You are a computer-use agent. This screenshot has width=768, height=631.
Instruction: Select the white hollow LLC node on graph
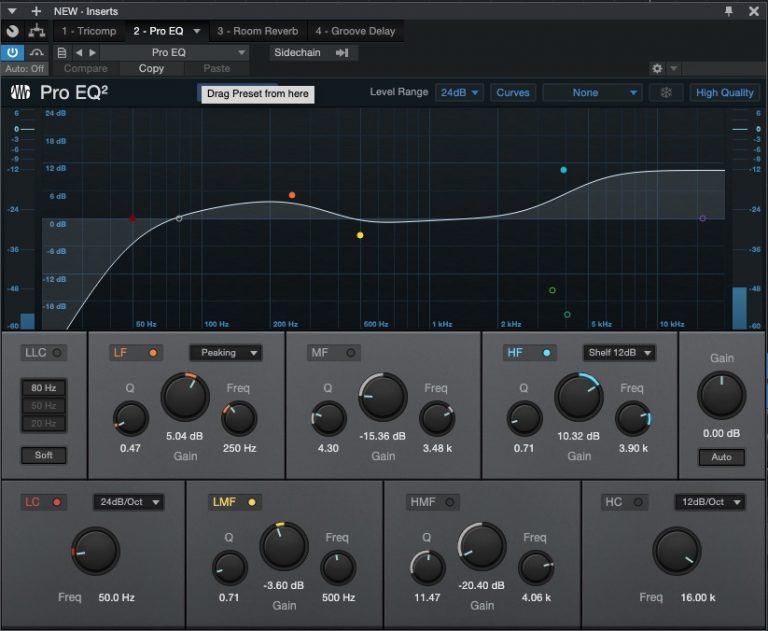pos(179,218)
